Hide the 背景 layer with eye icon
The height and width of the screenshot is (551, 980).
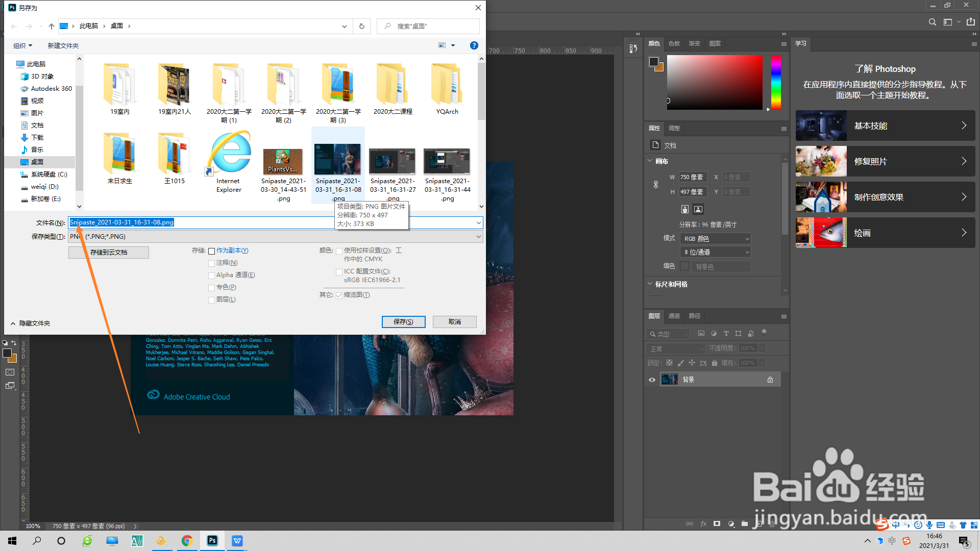point(652,380)
